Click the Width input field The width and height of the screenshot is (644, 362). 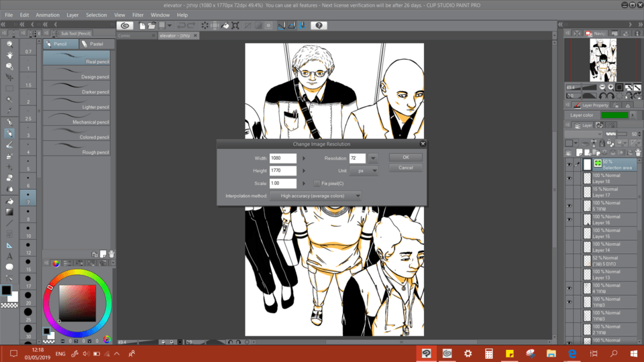point(283,158)
